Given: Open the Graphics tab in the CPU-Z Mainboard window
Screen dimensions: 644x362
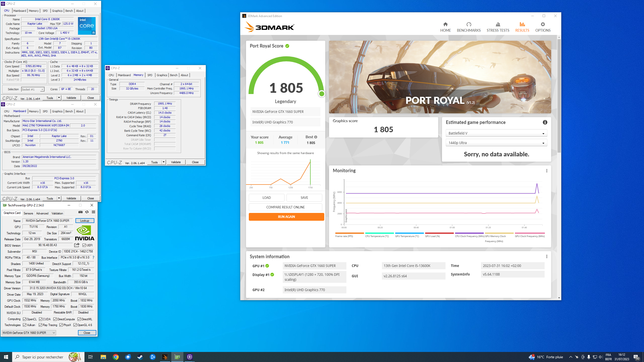Looking at the screenshot, I should point(57,111).
